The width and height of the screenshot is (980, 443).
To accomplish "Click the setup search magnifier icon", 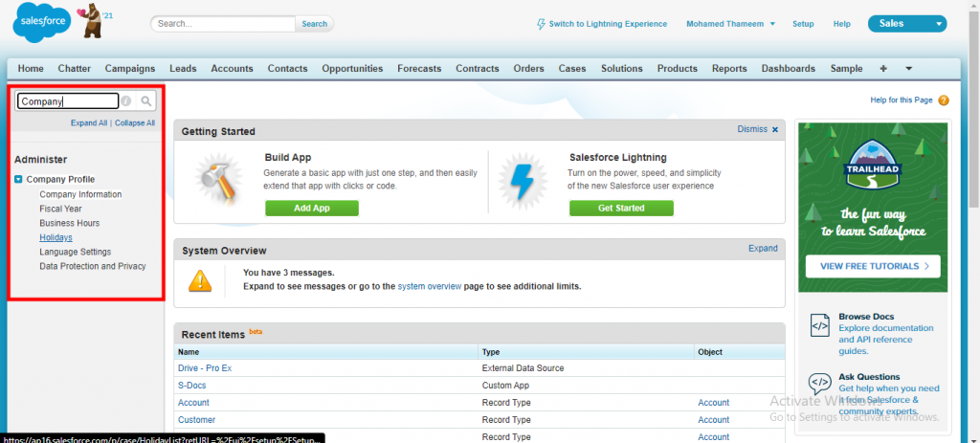I will [x=145, y=100].
